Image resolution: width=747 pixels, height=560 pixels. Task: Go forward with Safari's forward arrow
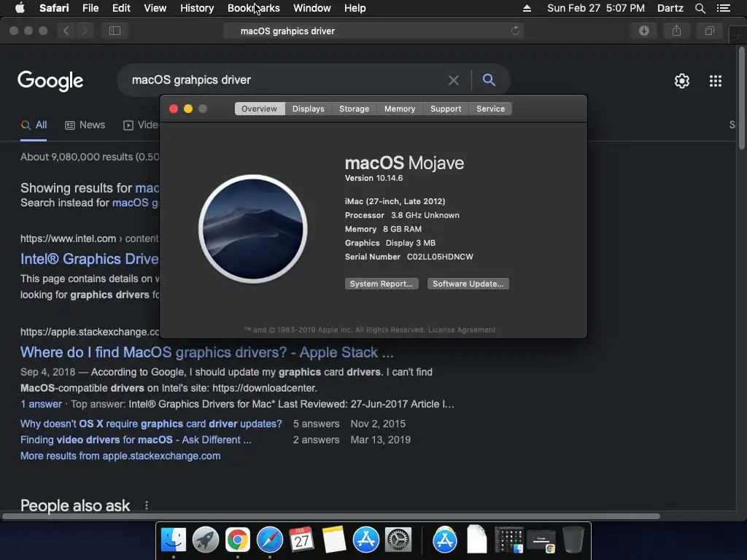click(85, 31)
